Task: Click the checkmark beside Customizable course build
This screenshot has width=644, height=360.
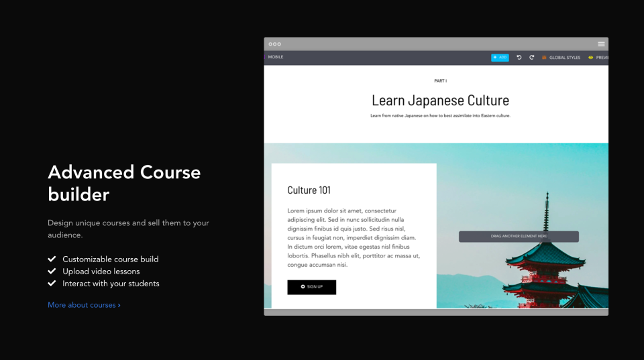Action: pos(52,259)
